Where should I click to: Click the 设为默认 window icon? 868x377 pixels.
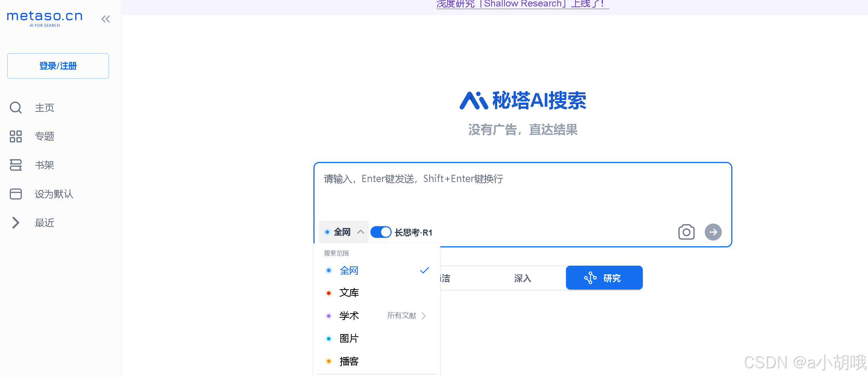pos(16,194)
